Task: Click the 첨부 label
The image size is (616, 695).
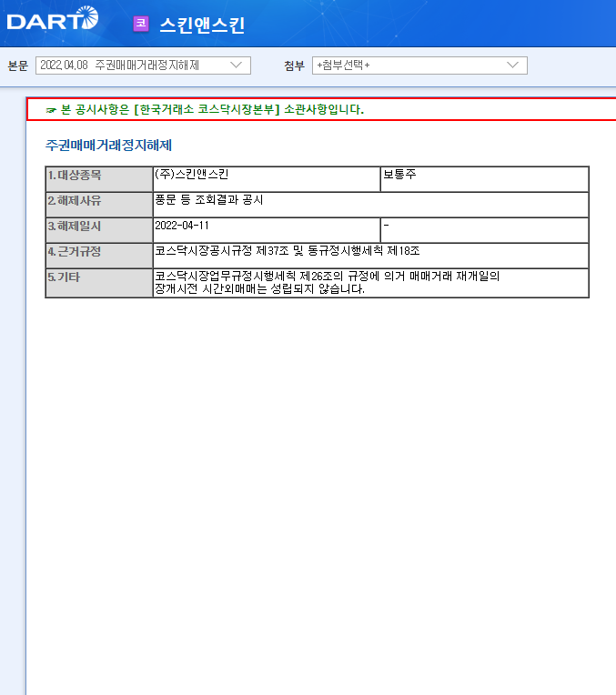Action: (294, 66)
